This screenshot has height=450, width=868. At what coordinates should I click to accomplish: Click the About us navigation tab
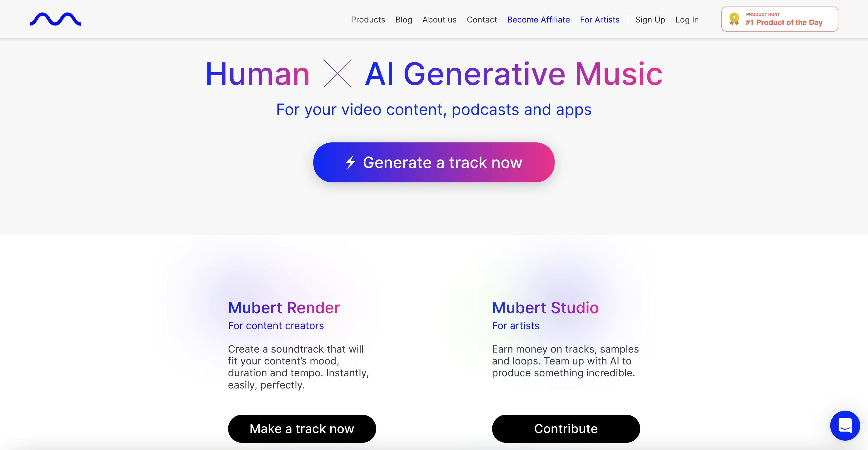pos(439,19)
